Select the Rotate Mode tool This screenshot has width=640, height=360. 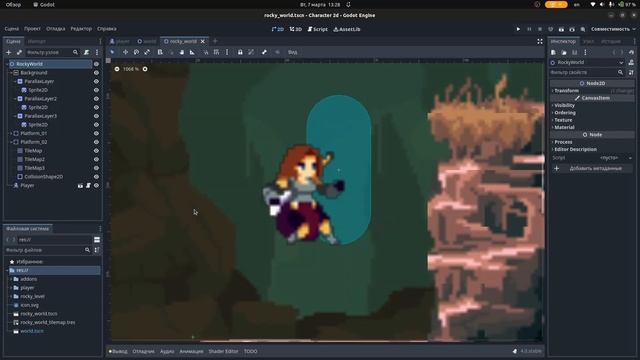pyautogui.click(x=136, y=52)
